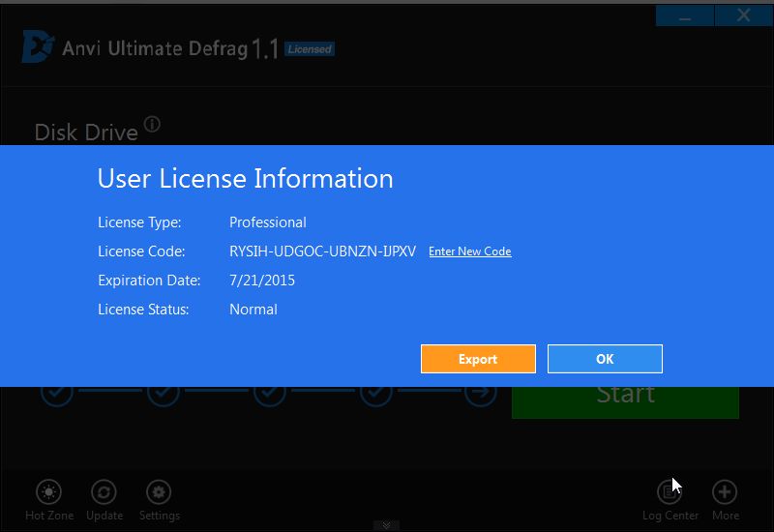Viewport: 774px width, 532px height.
Task: Select license code RYSIH-UDGOC-UBNZN-IJPXV text
Action: click(x=322, y=251)
